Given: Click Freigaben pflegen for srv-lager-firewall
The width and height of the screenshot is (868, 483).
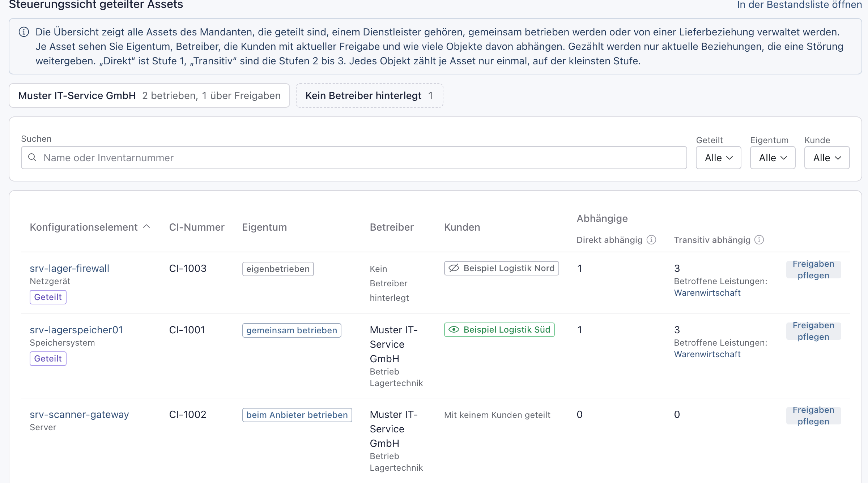Looking at the screenshot, I should 814,270.
